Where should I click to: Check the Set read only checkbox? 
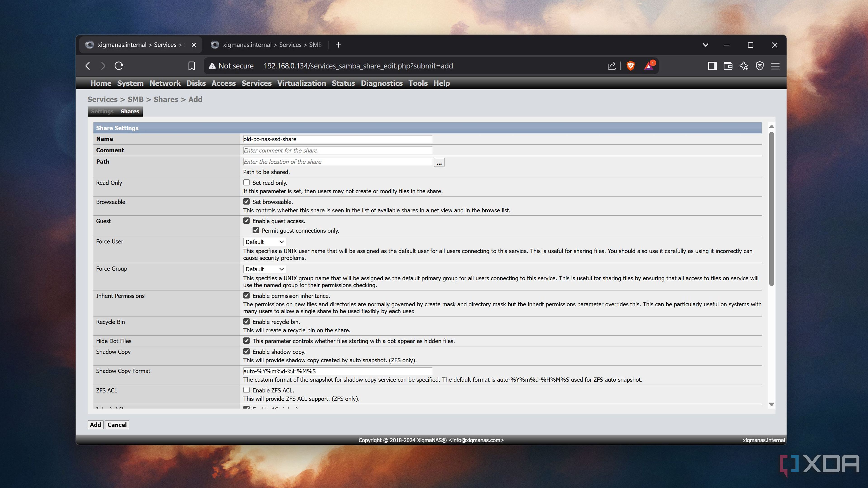point(247,183)
